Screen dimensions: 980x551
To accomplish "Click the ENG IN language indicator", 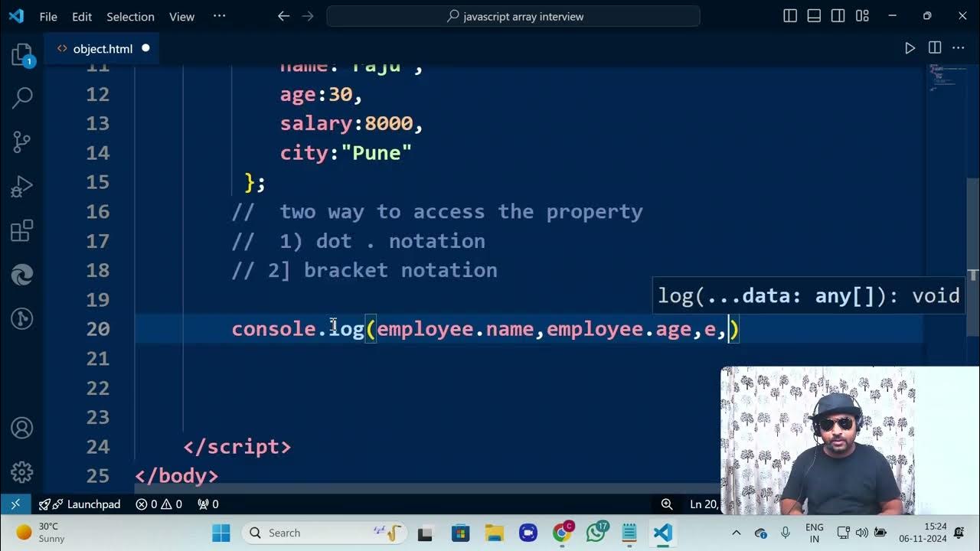I will (815, 533).
